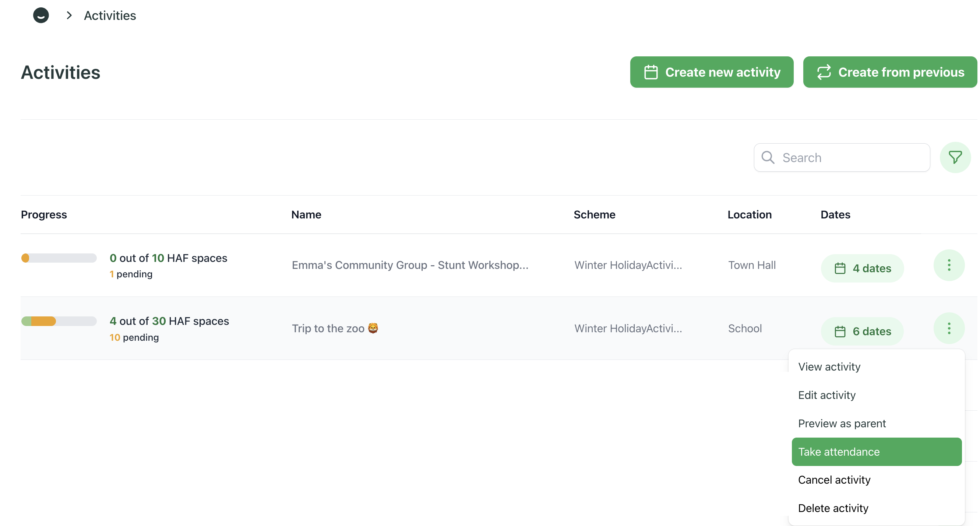Click the breadcrumb chevron arrow
This screenshot has height=526, width=980.
click(x=69, y=15)
